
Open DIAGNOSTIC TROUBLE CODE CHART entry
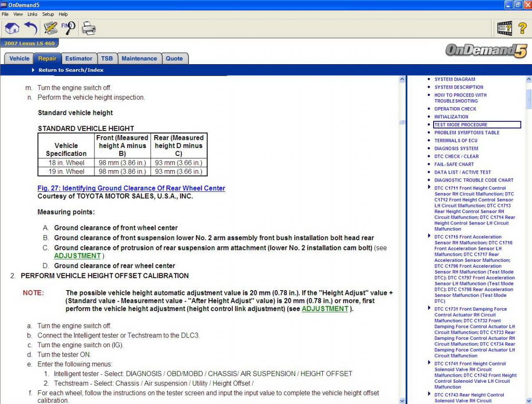(474, 180)
